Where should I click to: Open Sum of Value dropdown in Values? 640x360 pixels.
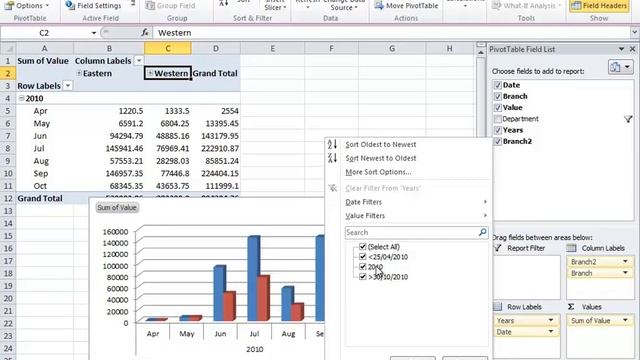[625, 320]
